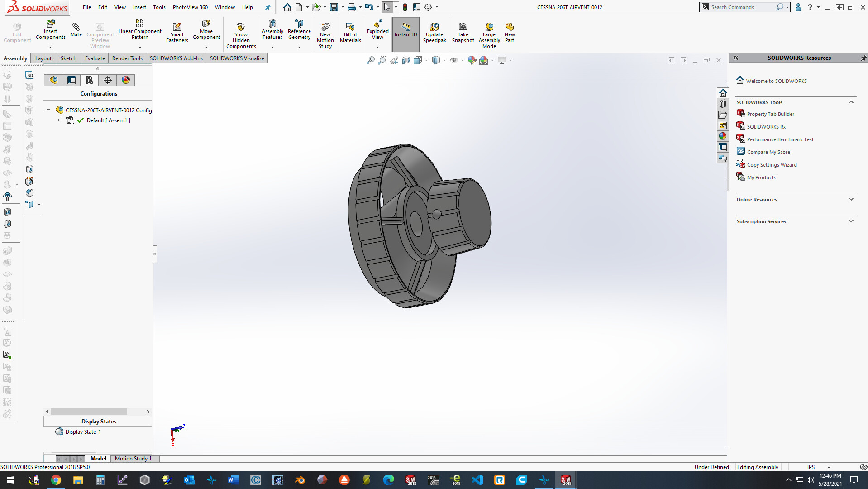Toggle Instant3D mode

point(405,34)
